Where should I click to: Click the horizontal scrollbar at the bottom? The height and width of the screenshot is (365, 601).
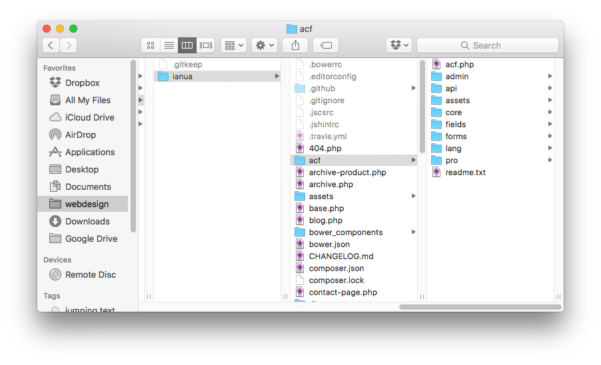coord(480,307)
